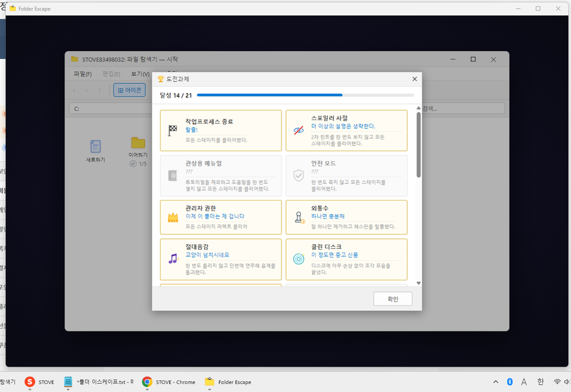571x392 pixels.
Task: Click the trophy icon in 도전과제 title
Action: (161, 79)
